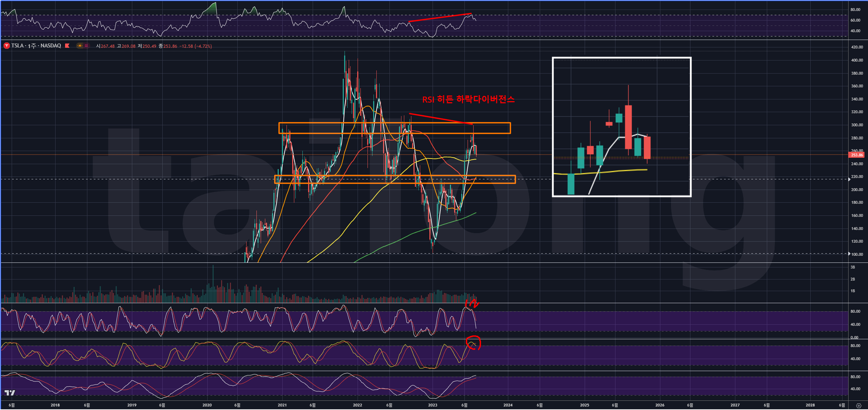Click the 400.00 label on price axis

[857, 60]
